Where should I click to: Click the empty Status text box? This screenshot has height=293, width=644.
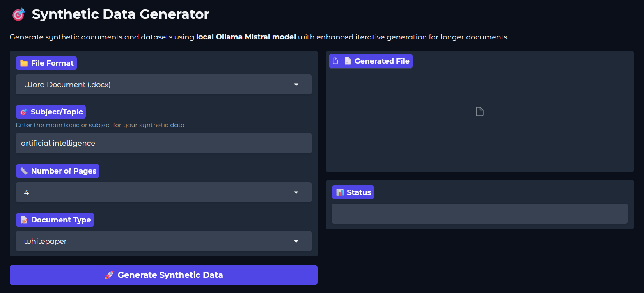(x=480, y=214)
